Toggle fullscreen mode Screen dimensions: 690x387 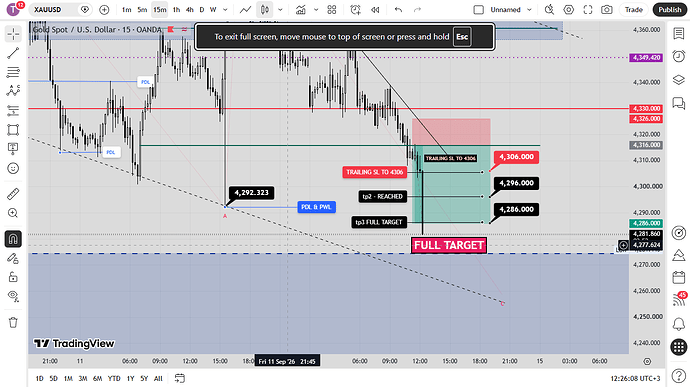tap(587, 9)
